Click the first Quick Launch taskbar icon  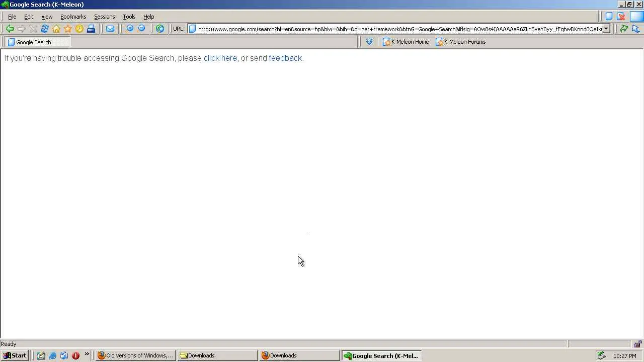41,355
